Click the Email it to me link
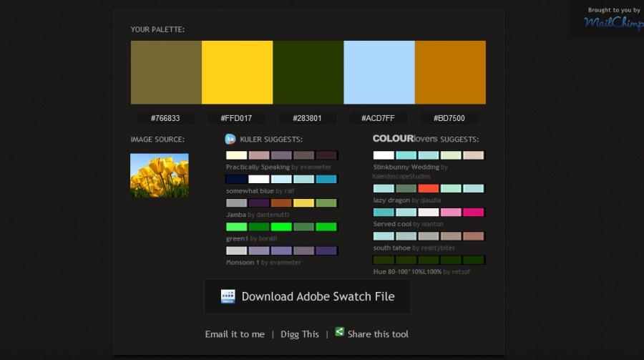Screen dimensions: 644x360 click(x=235, y=334)
